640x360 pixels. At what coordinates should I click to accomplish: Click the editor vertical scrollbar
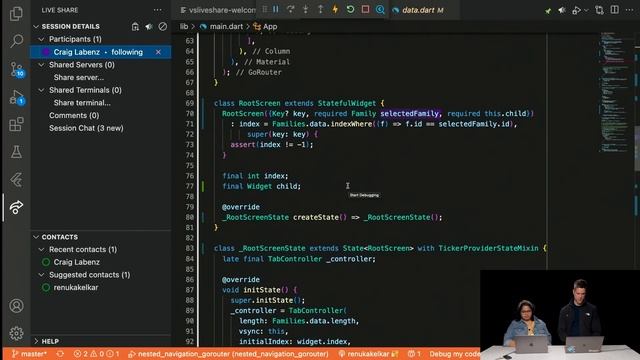637,149
